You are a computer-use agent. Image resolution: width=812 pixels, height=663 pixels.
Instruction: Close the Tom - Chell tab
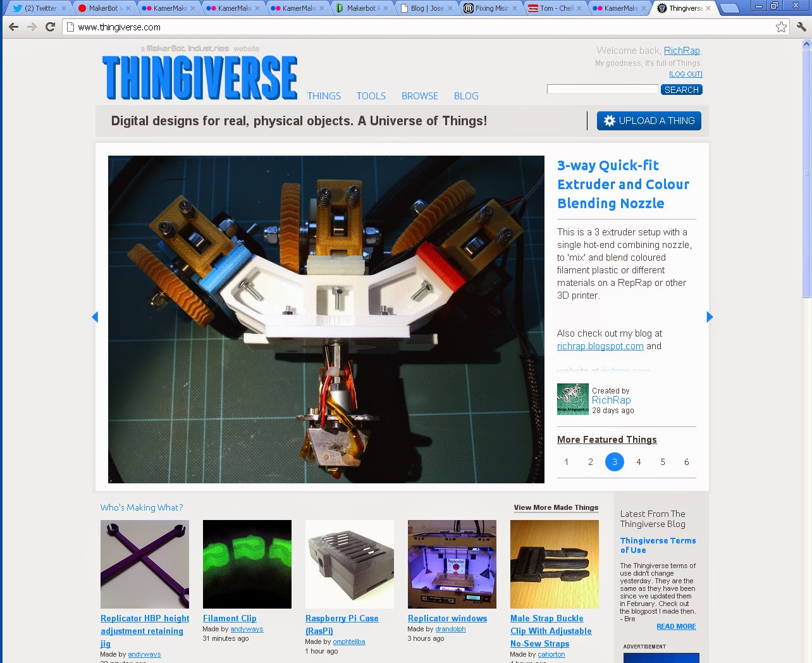(579, 8)
